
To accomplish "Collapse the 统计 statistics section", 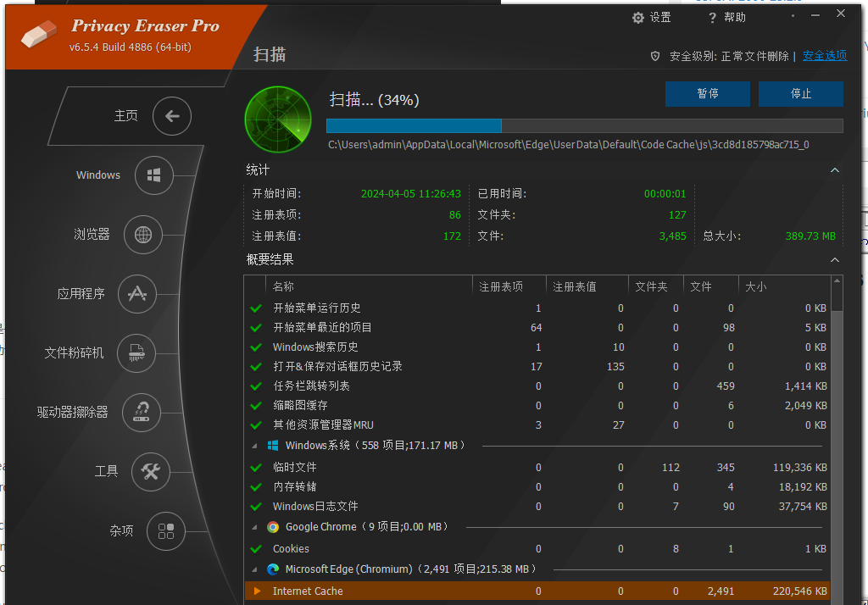I will coord(835,169).
